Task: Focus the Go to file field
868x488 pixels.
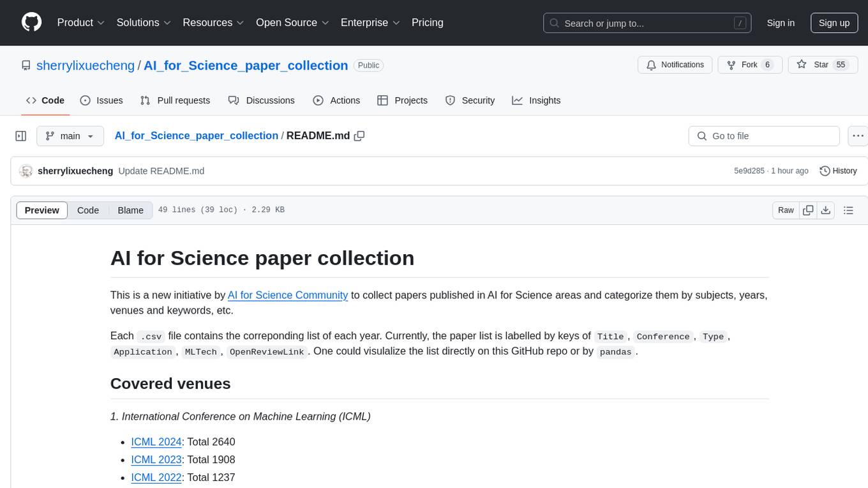Action: 764,136
